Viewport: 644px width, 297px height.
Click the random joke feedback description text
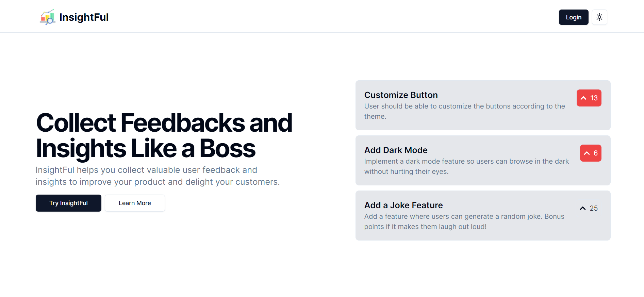(464, 221)
